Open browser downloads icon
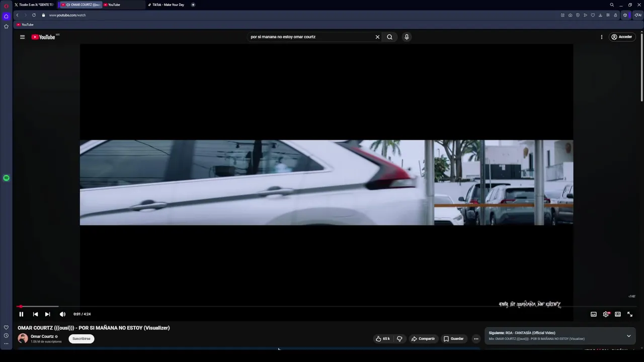644x362 pixels. coord(600,15)
